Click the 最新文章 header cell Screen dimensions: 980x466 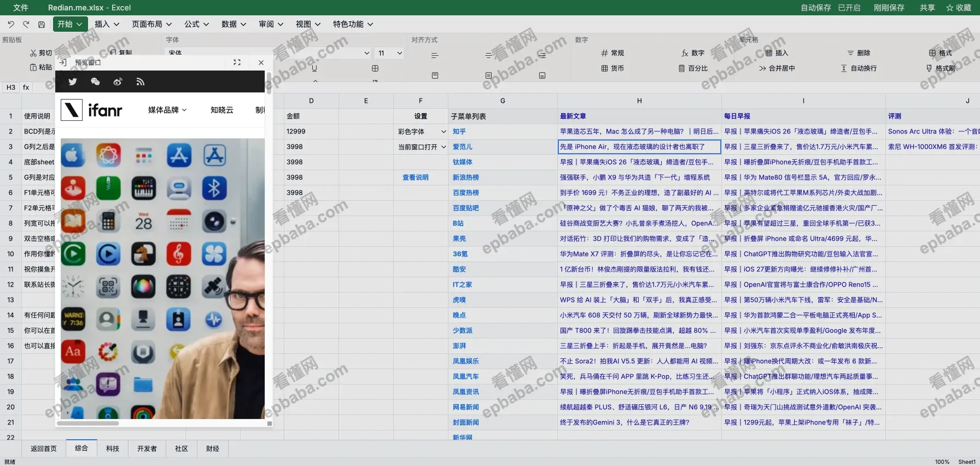(639, 116)
